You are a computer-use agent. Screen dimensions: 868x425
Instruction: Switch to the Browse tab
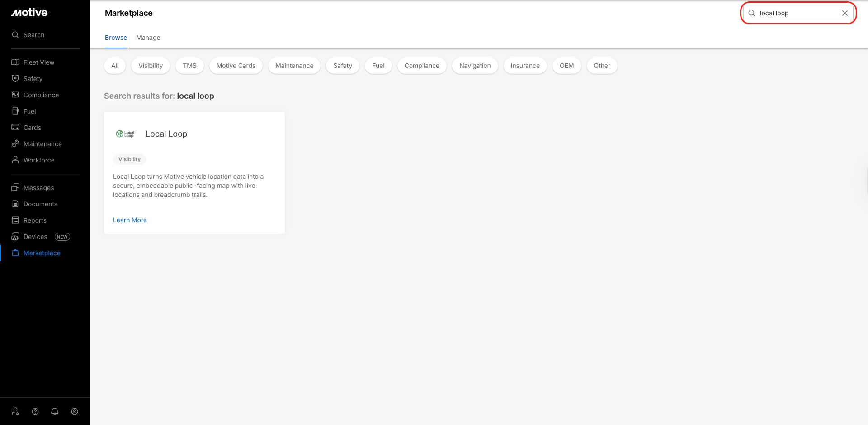click(x=116, y=38)
